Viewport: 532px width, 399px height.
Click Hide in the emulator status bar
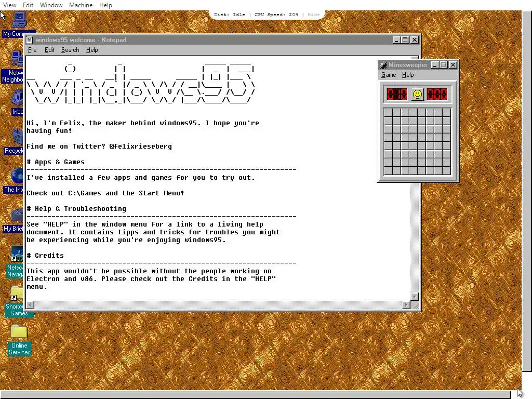[313, 15]
